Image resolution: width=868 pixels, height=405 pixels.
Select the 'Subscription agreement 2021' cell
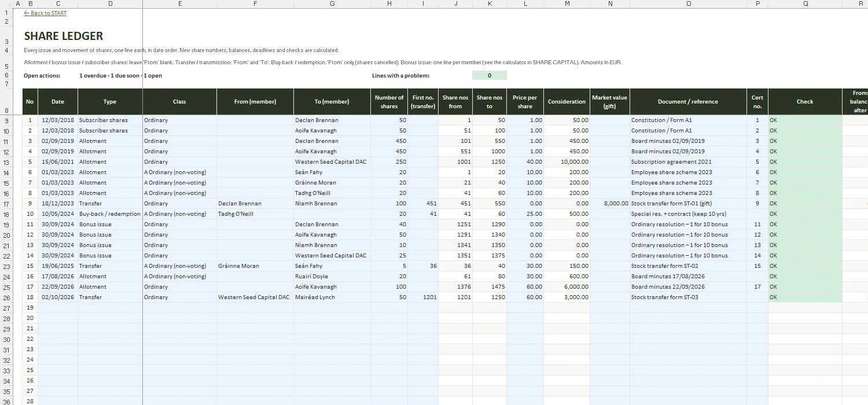coord(688,162)
